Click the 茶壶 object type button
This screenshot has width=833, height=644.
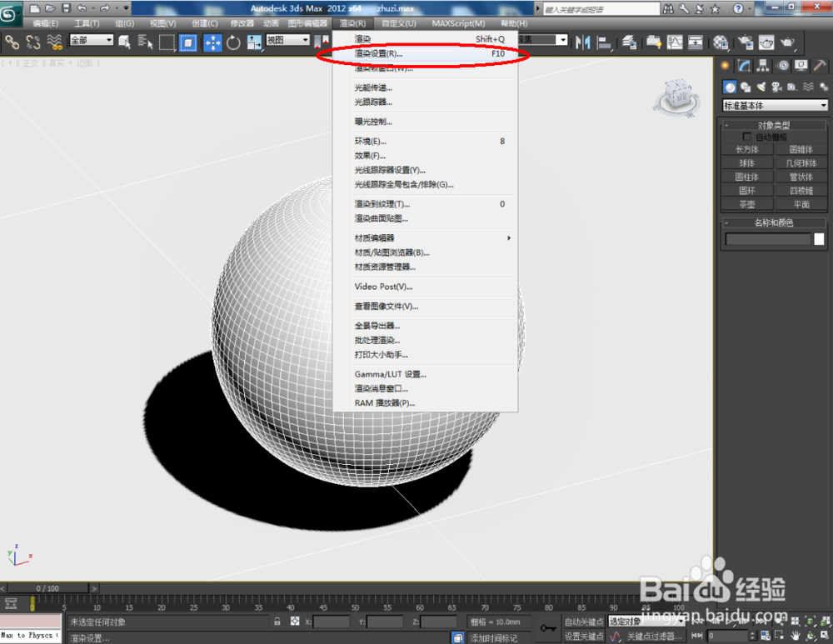(x=747, y=205)
